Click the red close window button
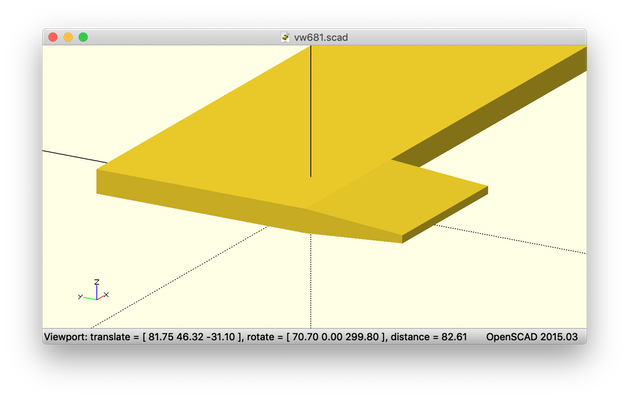630x400 pixels. [x=53, y=37]
